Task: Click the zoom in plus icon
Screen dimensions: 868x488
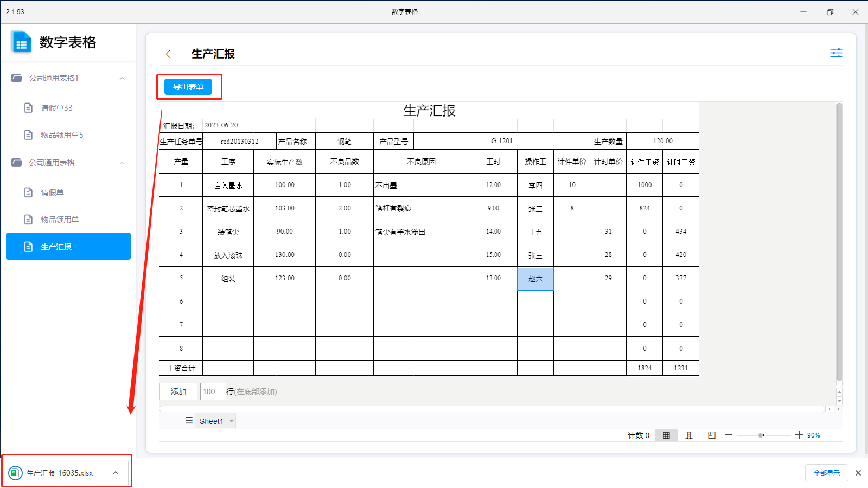Action: click(799, 435)
